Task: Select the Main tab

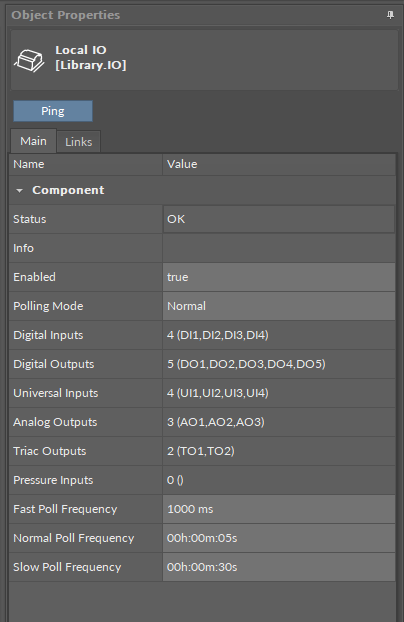Action: click(33, 141)
